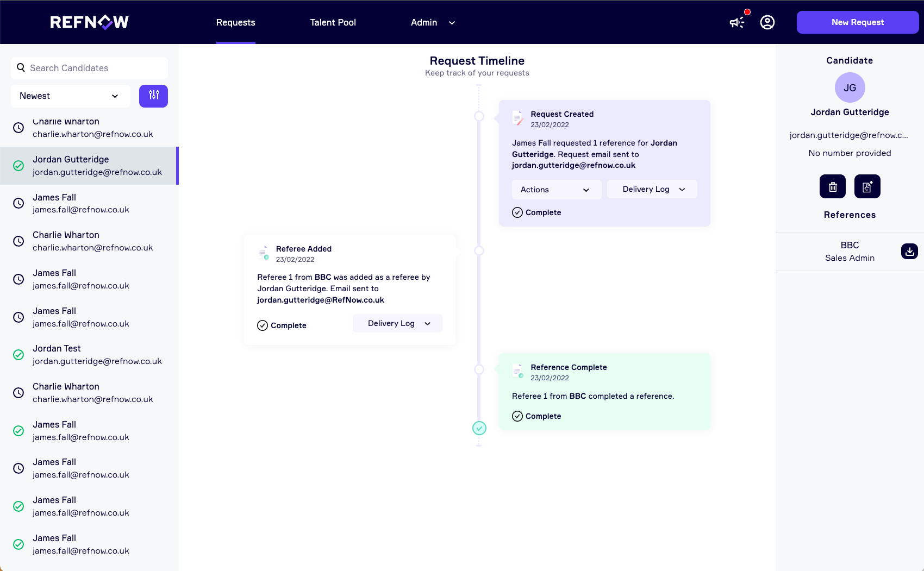Click the New Request button
The width and height of the screenshot is (924, 571).
857,22
